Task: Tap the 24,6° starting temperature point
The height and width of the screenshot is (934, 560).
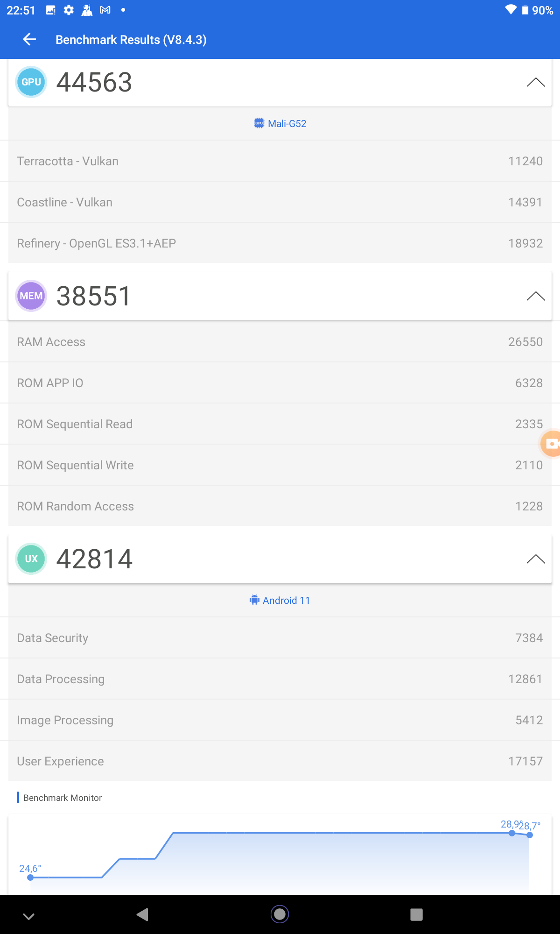Action: tap(30, 877)
